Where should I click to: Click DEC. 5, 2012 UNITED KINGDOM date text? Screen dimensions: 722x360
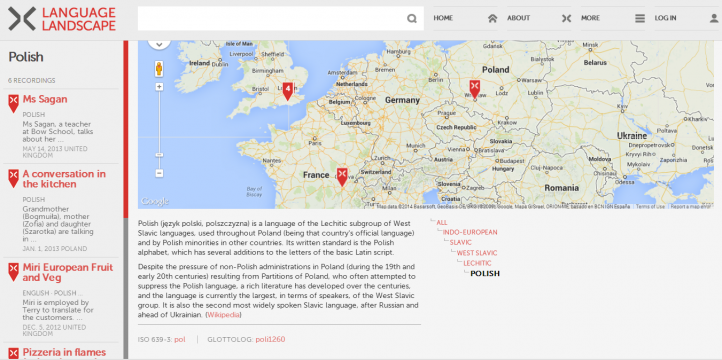[x=54, y=331]
